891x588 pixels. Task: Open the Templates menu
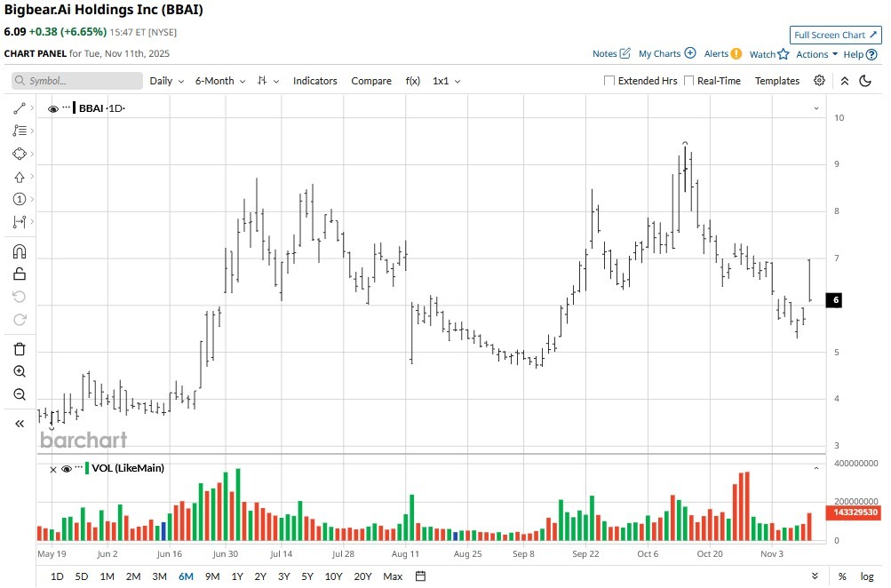pyautogui.click(x=776, y=81)
